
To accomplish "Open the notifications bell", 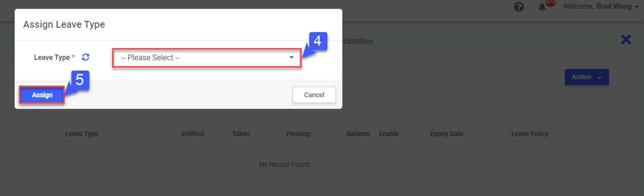I will (x=542, y=8).
